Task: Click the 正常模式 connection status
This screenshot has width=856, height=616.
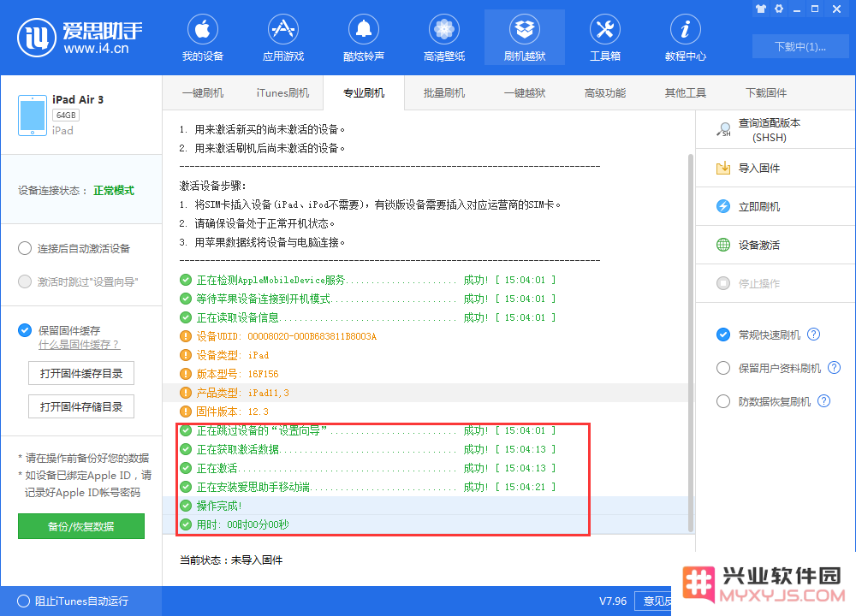Action: tap(114, 191)
